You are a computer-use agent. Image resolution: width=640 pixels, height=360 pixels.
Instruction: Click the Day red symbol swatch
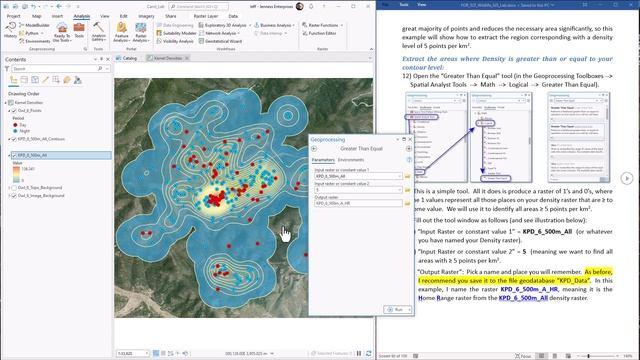pyautogui.click(x=15, y=125)
